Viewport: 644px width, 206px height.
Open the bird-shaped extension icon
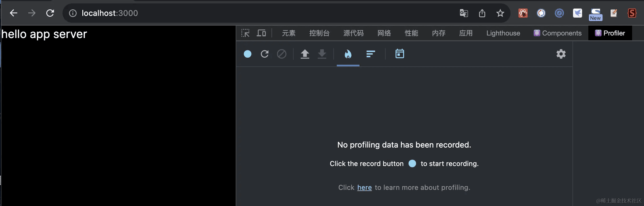click(578, 13)
